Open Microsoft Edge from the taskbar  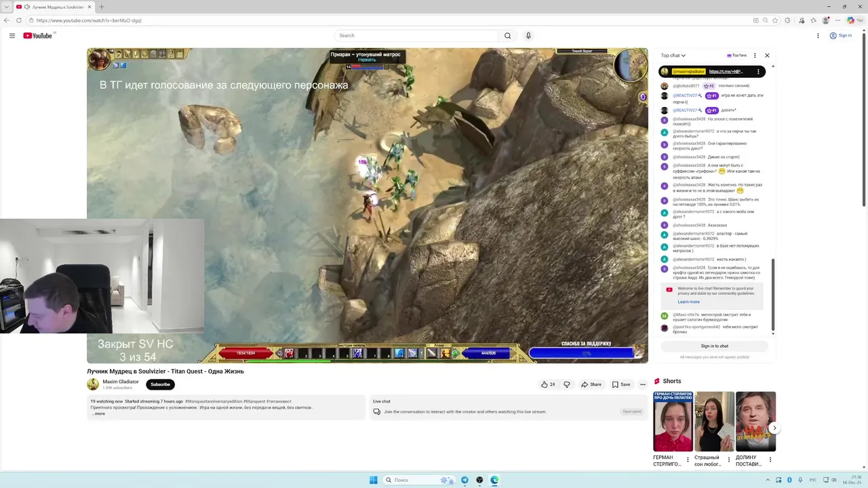pos(494,480)
